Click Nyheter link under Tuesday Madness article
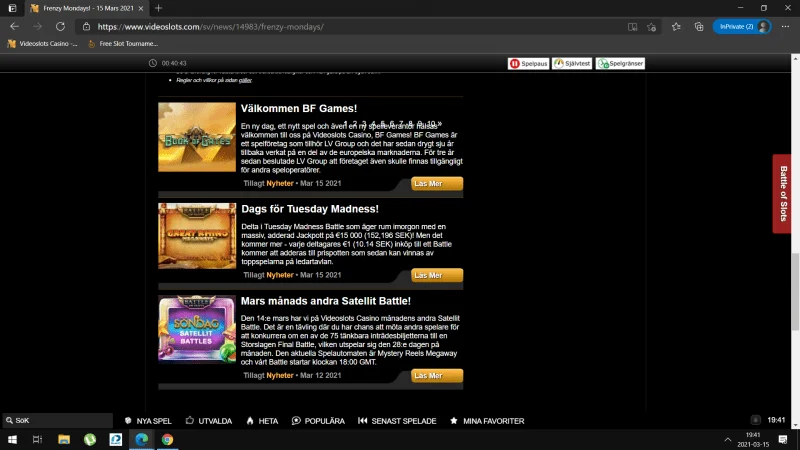This screenshot has height=450, width=800. tap(280, 275)
